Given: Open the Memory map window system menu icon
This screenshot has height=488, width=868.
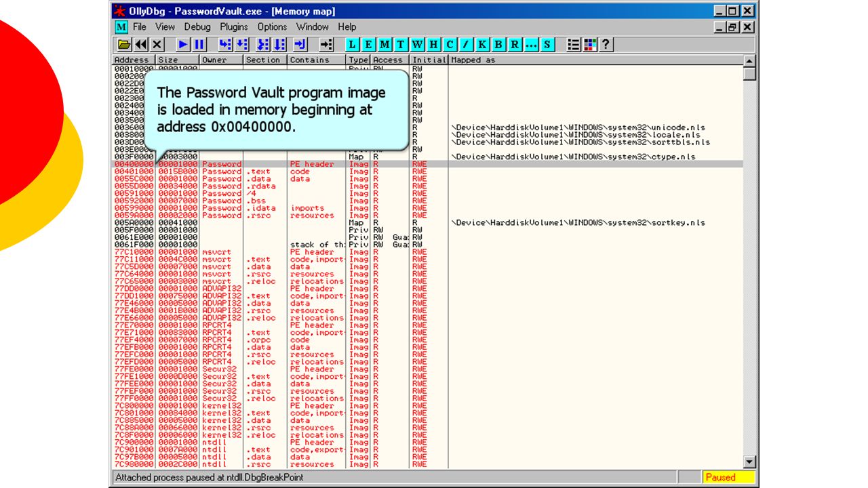Looking at the screenshot, I should 121,27.
